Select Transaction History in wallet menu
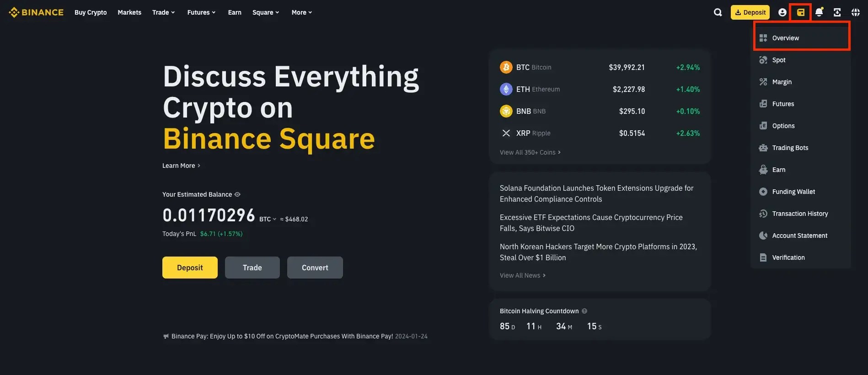 click(x=801, y=214)
